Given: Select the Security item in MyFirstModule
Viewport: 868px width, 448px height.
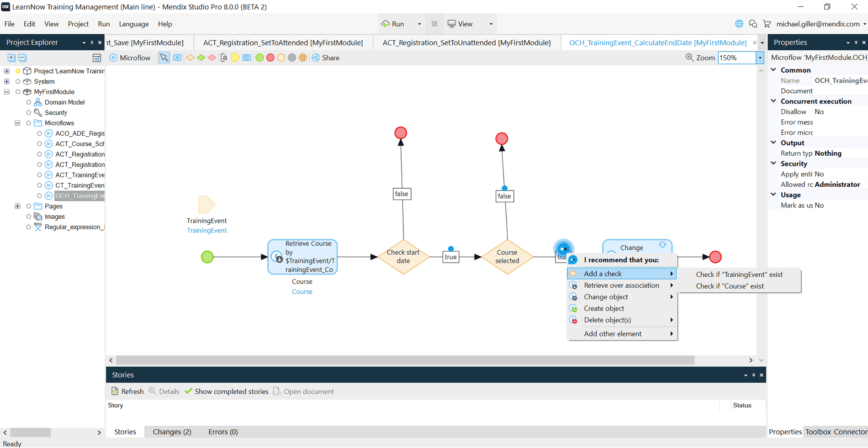Looking at the screenshot, I should pos(56,112).
